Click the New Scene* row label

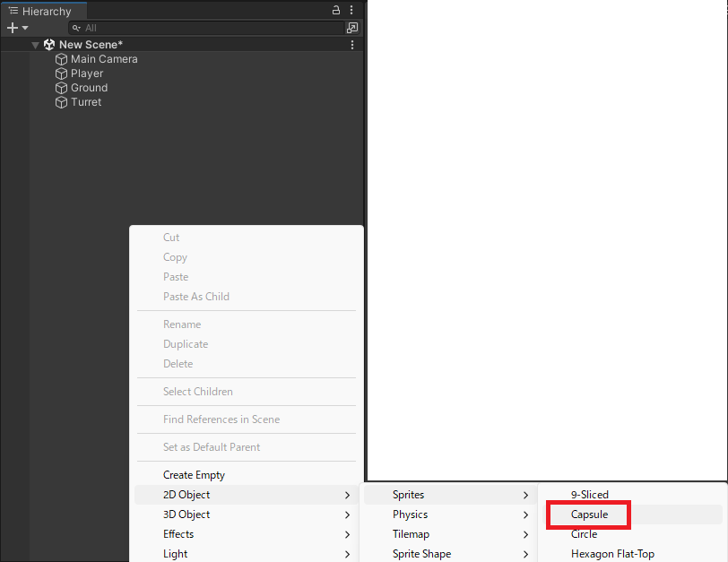(x=91, y=45)
